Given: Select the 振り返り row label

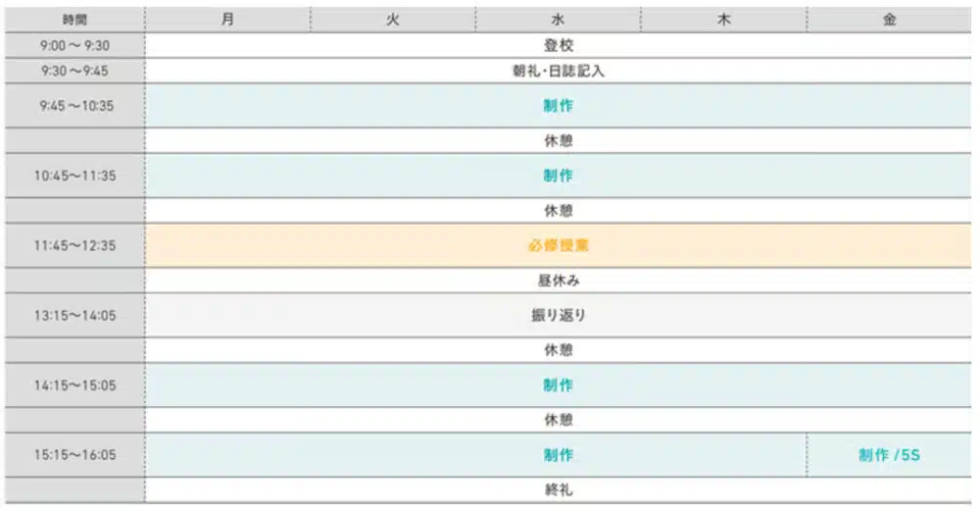Looking at the screenshot, I should pos(558,316).
